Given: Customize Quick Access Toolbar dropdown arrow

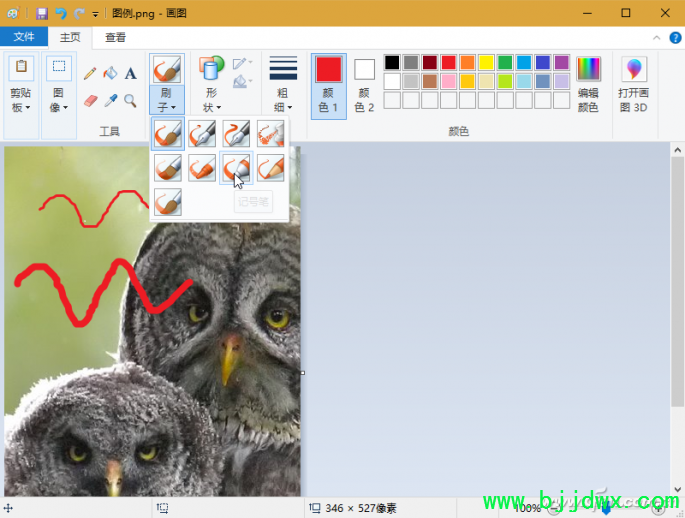Looking at the screenshot, I should click(95, 14).
